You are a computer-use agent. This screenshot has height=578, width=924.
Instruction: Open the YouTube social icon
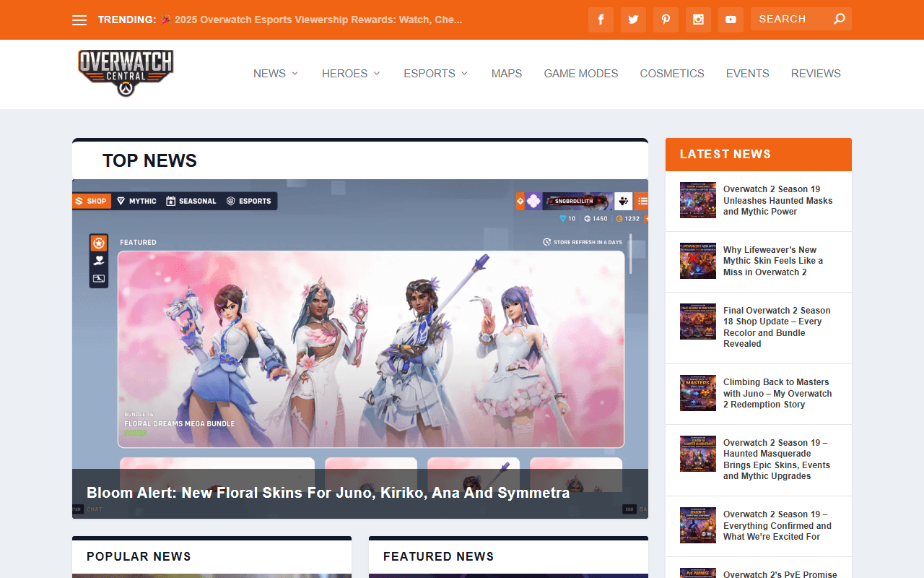point(731,20)
